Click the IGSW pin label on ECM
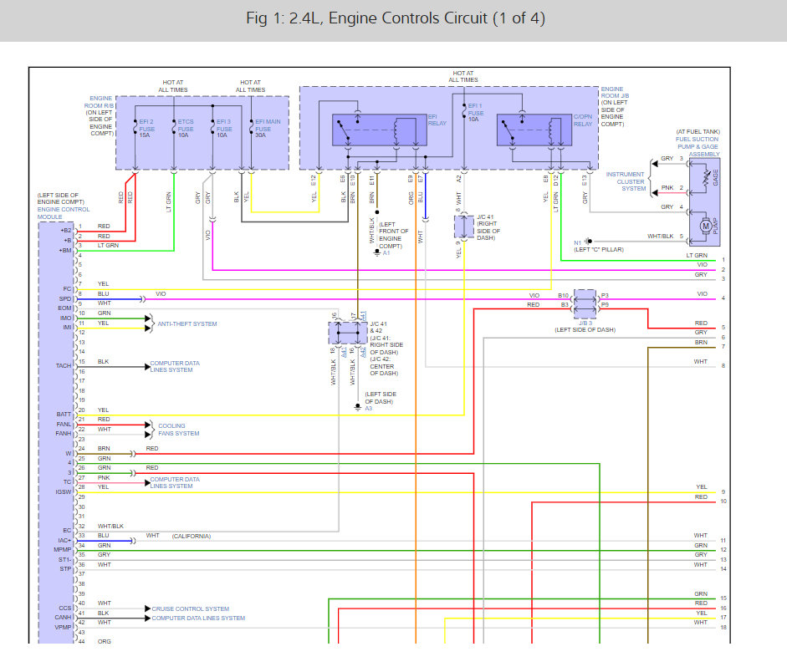 (x=64, y=492)
